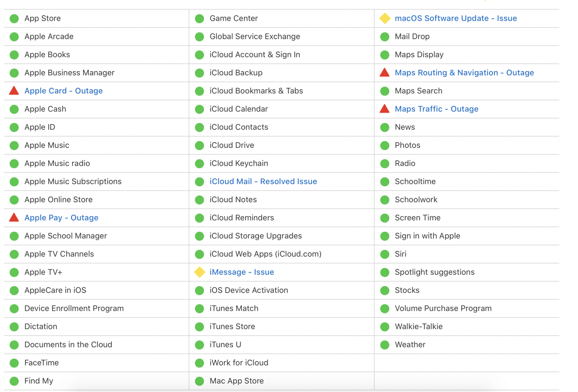Screen dimensions: 578x392
Task: Click green status dot beside Apple ID
Action: (x=14, y=127)
